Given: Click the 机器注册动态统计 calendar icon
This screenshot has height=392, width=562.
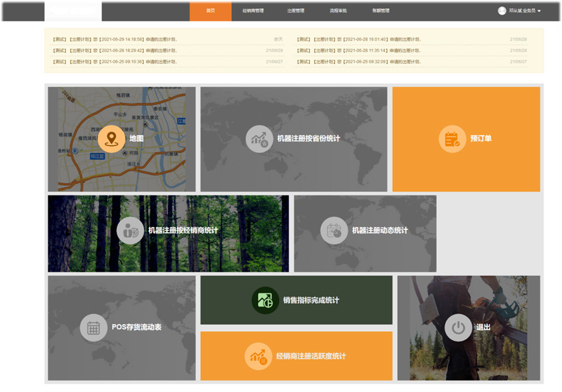Looking at the screenshot, I should [334, 230].
